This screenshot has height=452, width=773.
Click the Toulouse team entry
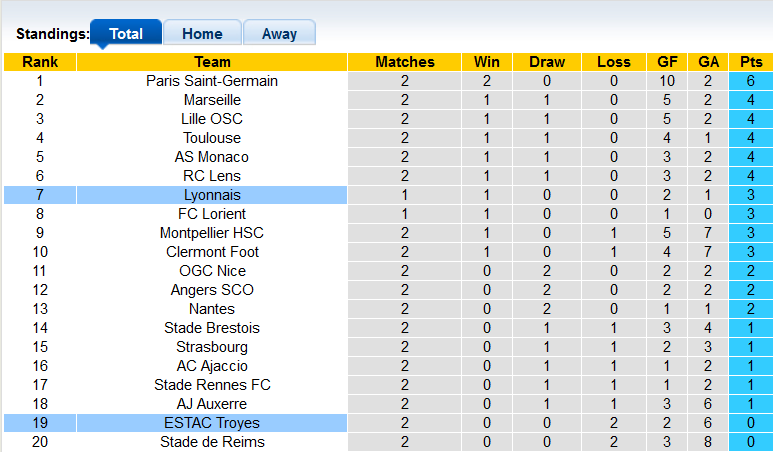pos(212,138)
